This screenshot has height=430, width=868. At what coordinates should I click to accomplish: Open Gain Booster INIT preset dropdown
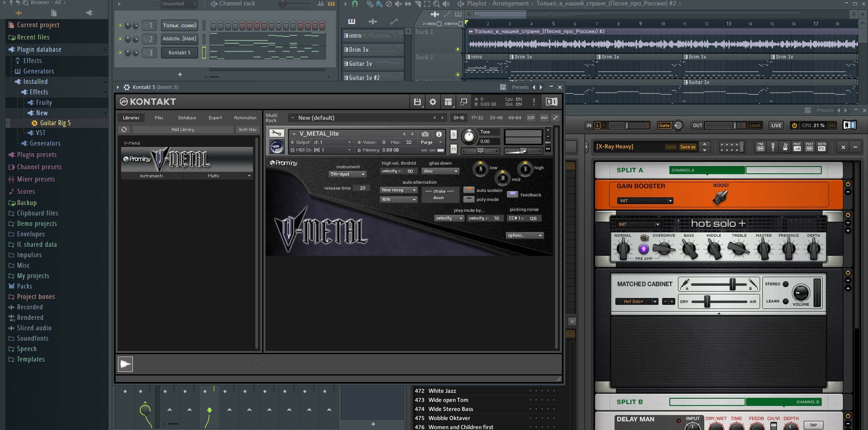645,200
